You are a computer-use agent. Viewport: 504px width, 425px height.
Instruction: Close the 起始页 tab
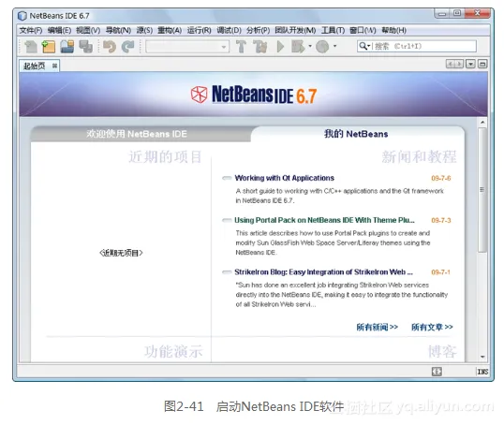[54, 66]
